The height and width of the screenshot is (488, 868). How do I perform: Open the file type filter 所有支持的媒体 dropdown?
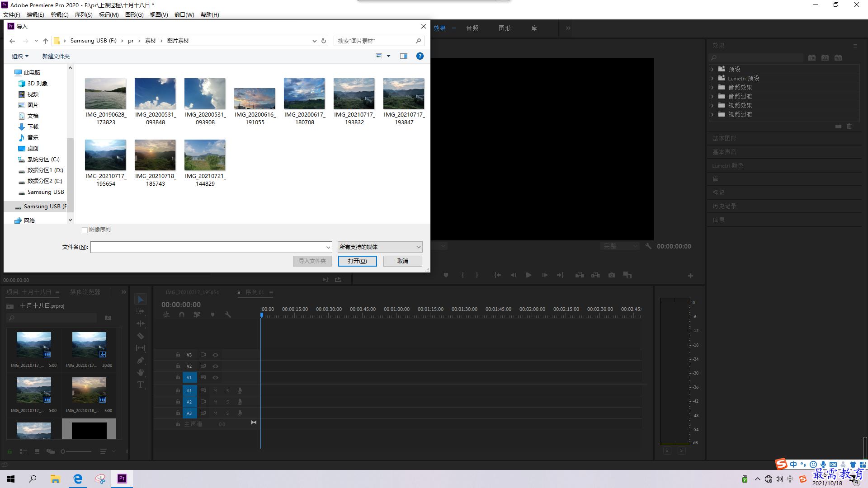click(380, 247)
